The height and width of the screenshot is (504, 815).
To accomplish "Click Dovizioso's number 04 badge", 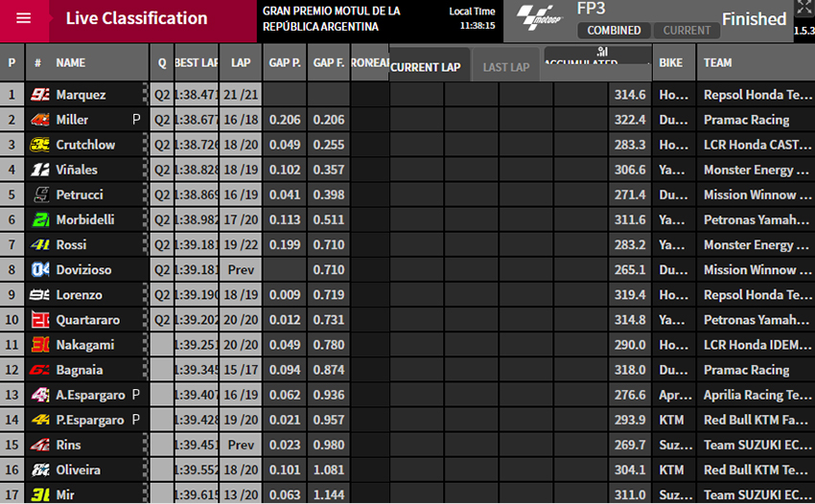I will coord(40,270).
